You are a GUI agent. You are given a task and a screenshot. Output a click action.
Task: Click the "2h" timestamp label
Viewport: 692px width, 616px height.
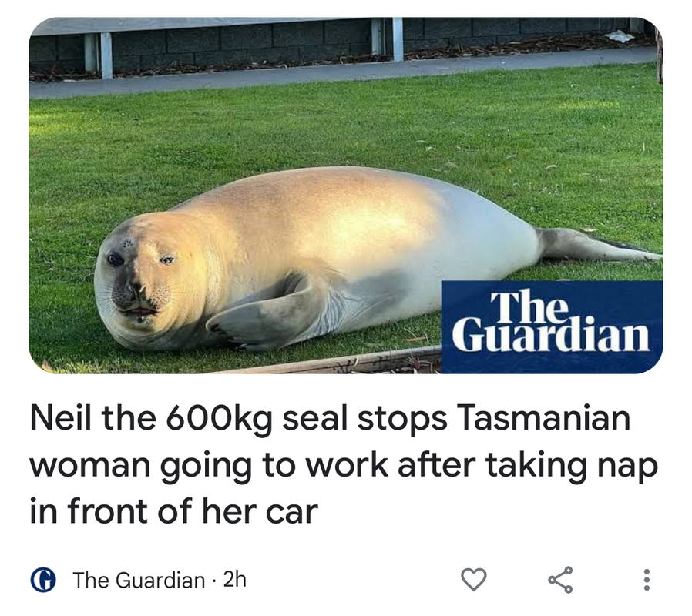[x=234, y=579]
